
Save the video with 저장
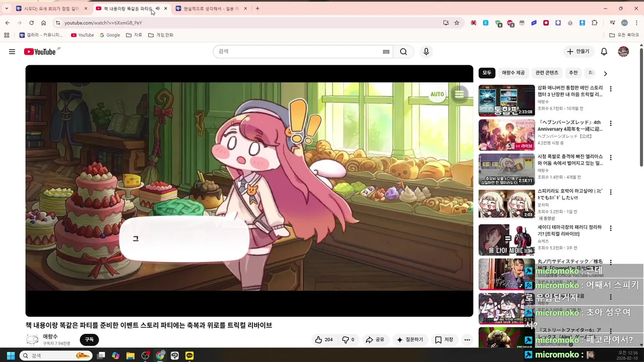(444, 340)
